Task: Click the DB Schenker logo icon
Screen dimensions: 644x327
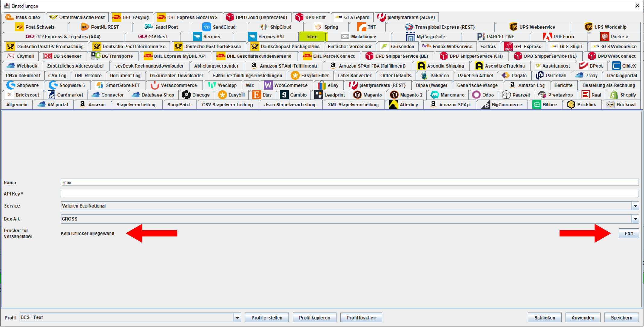Action: pyautogui.click(x=47, y=56)
